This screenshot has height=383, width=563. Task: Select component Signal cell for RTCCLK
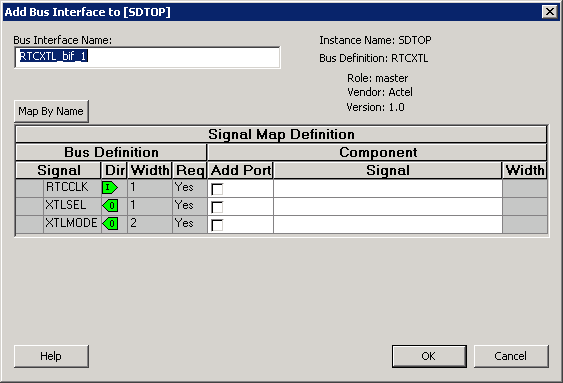click(388, 188)
